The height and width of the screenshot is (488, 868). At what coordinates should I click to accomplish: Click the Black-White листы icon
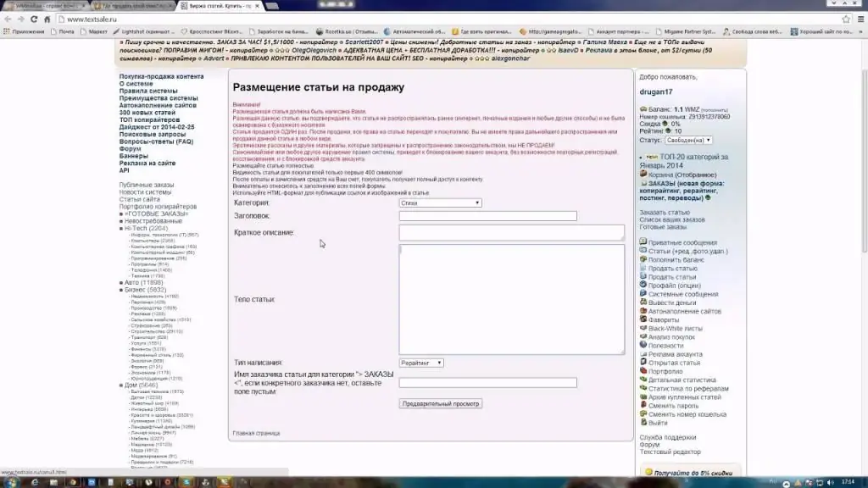643,328
